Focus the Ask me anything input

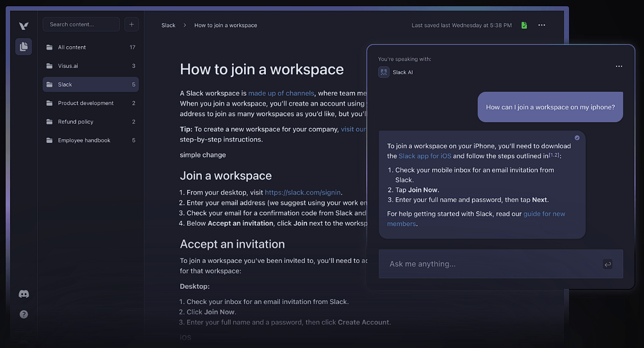click(x=501, y=264)
